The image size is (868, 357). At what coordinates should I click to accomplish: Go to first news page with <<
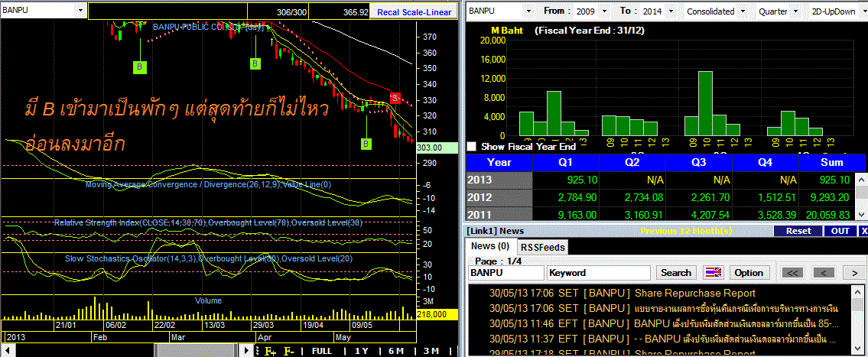tap(792, 272)
